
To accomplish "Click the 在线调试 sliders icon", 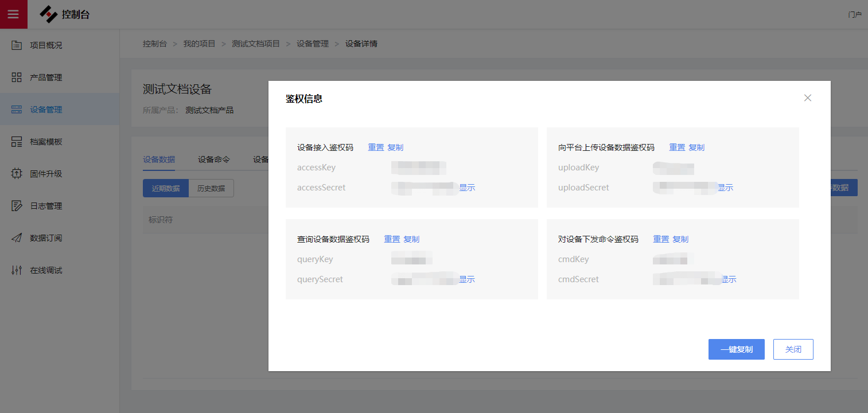I will 17,270.
